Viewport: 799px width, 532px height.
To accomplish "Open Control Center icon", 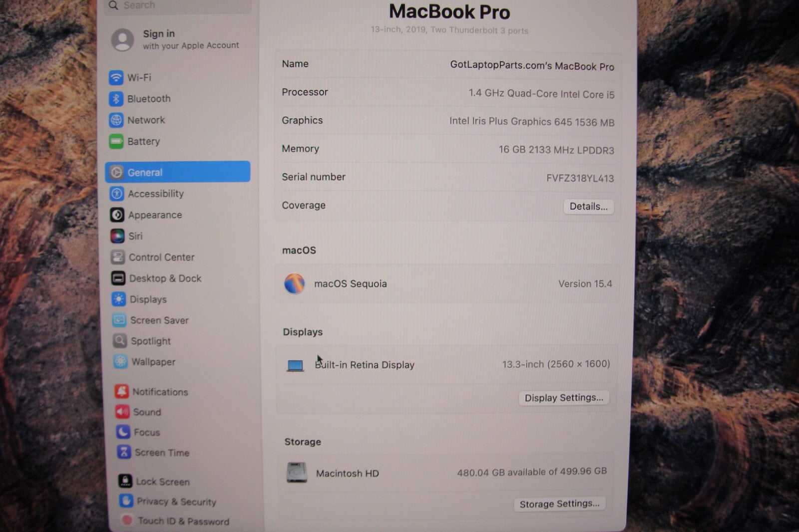I will click(x=118, y=258).
